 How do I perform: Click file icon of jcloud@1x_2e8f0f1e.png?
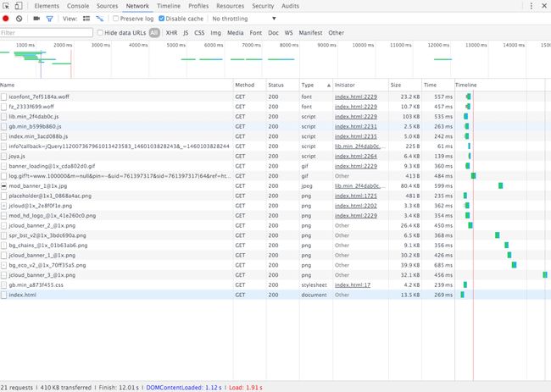tap(4, 206)
